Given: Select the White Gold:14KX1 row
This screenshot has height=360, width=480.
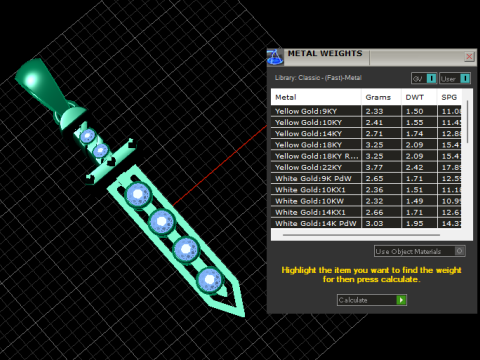Looking at the screenshot, I should tap(366, 212).
